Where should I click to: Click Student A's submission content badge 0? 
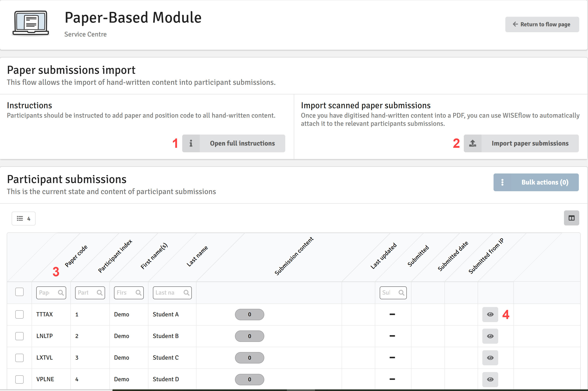[x=250, y=314]
